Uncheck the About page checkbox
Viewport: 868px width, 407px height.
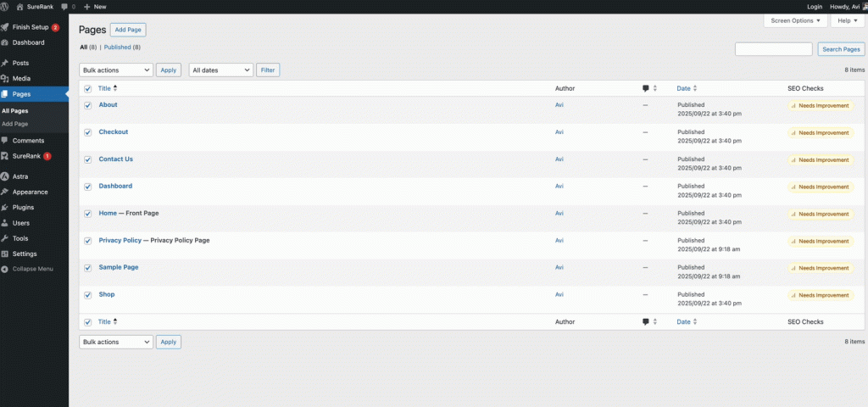coord(88,105)
